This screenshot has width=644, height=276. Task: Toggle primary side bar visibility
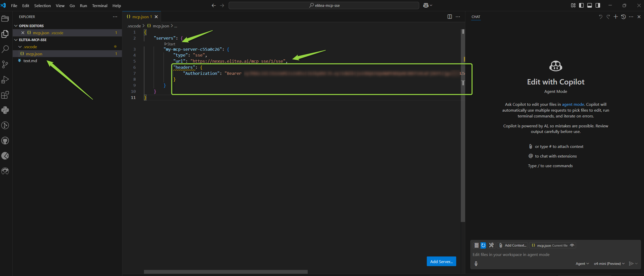581,5
